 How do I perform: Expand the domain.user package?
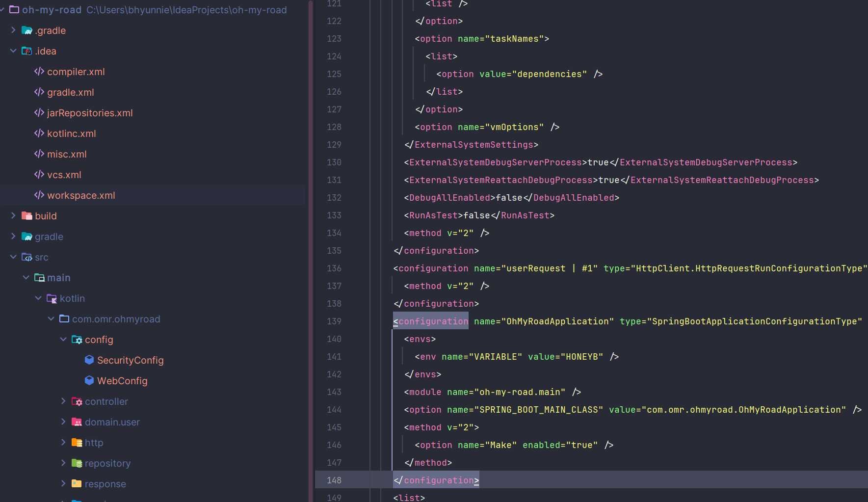pos(63,422)
